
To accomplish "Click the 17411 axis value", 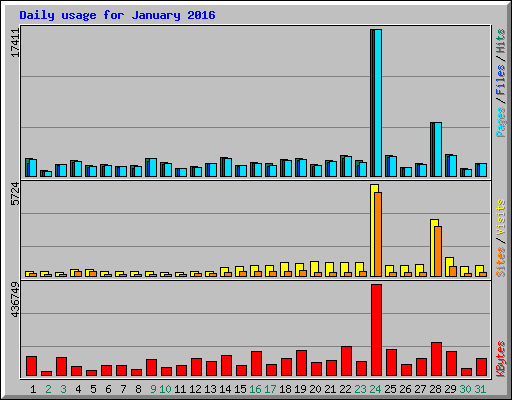I will (x=15, y=42).
